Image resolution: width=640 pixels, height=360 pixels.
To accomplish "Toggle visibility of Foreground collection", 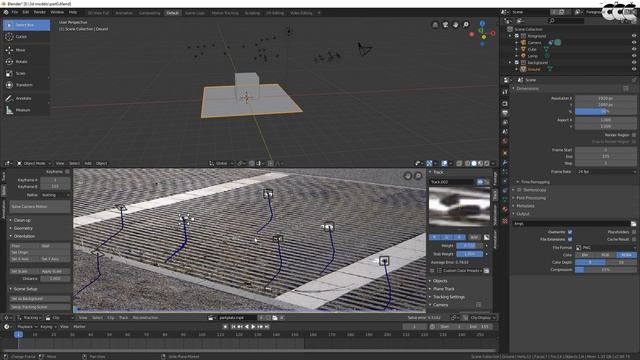I will coord(634,36).
